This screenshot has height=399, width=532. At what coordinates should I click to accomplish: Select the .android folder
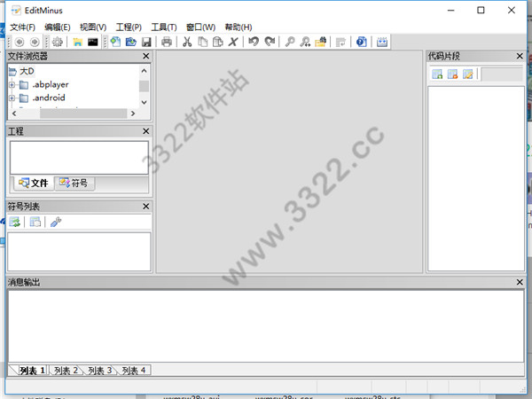tap(49, 98)
